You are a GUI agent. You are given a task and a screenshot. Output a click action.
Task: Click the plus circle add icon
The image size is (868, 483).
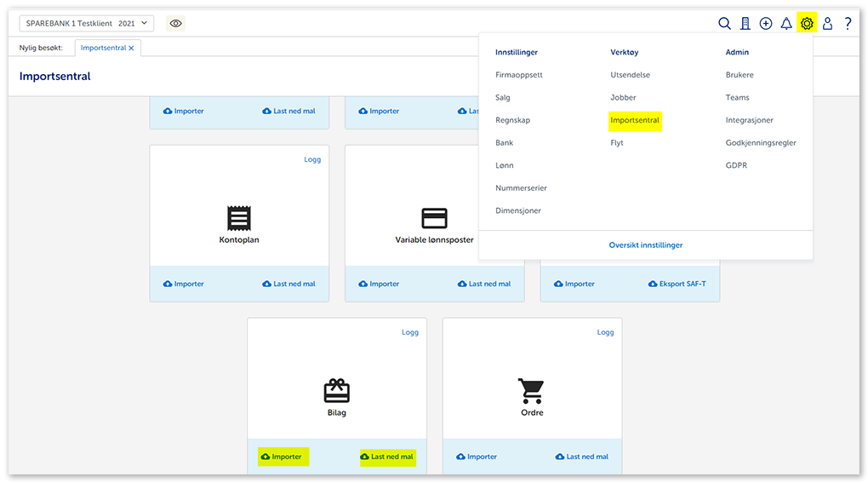coord(766,24)
